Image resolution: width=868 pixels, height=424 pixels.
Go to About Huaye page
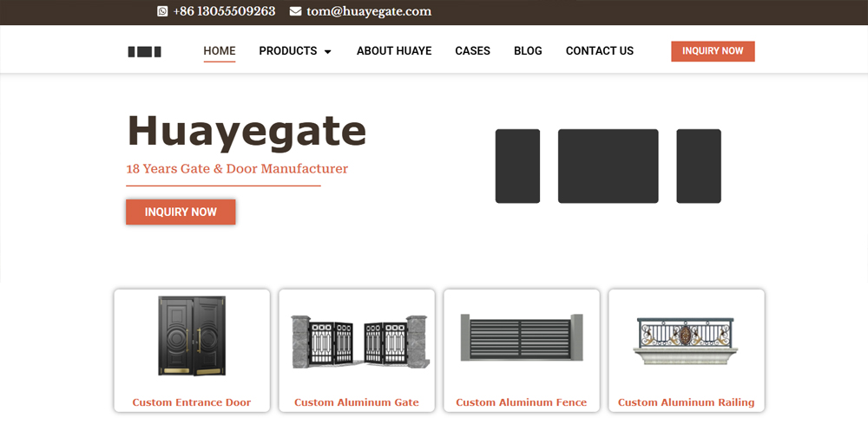point(394,51)
